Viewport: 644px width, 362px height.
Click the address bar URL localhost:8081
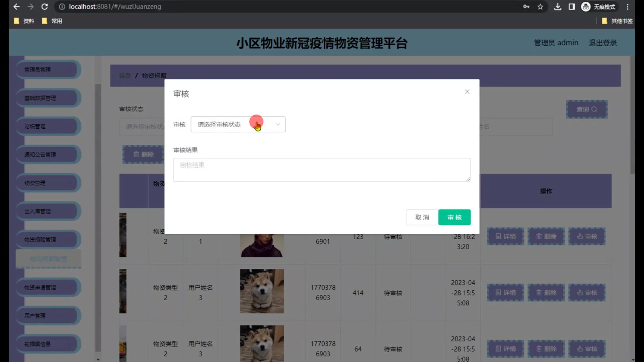pos(115,7)
